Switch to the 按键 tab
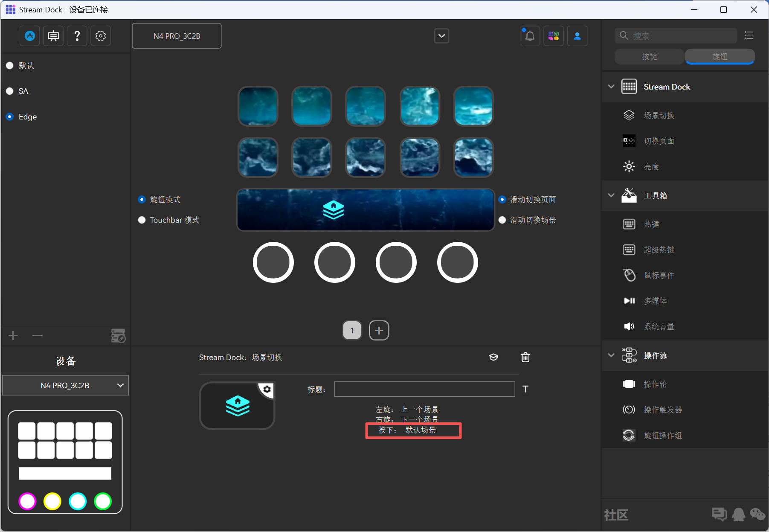769x532 pixels. pyautogui.click(x=650, y=57)
